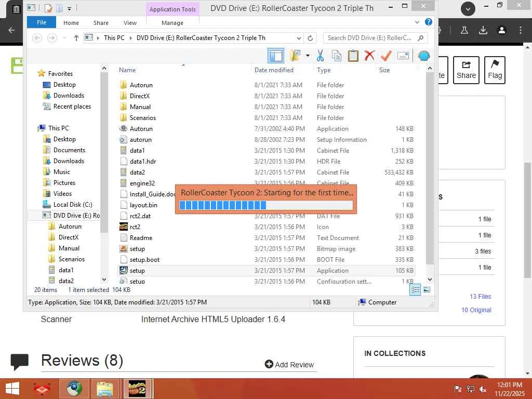Screen dimensions: 532x399
Task: Click the Copy pages icon
Action: 336,56
